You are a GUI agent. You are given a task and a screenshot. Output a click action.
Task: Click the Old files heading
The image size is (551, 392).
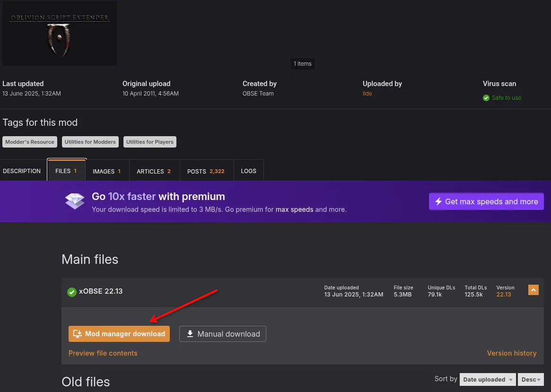[x=86, y=382]
